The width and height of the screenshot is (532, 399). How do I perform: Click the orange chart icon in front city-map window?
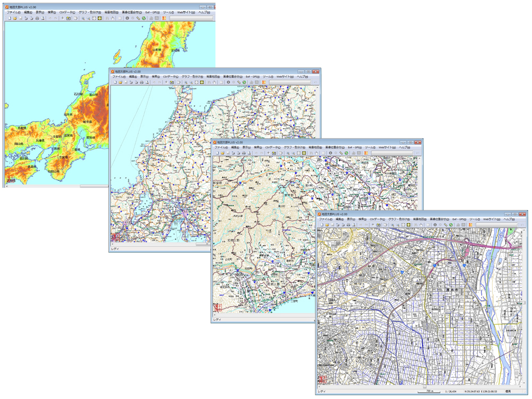[x=470, y=225]
